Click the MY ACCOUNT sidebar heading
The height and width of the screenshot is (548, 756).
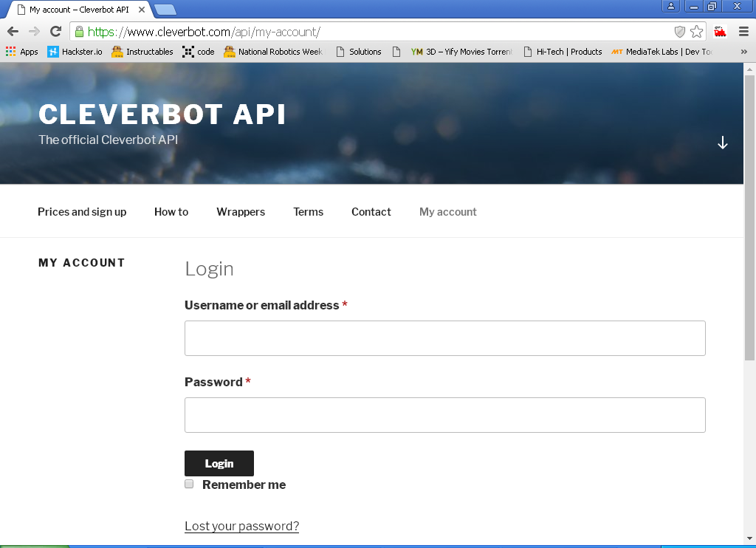click(x=81, y=262)
